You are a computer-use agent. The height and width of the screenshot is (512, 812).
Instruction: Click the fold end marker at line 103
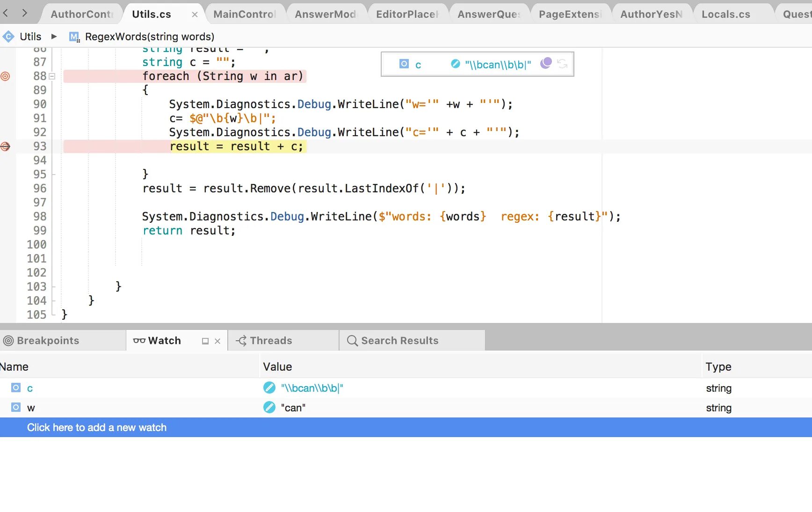[x=53, y=286]
